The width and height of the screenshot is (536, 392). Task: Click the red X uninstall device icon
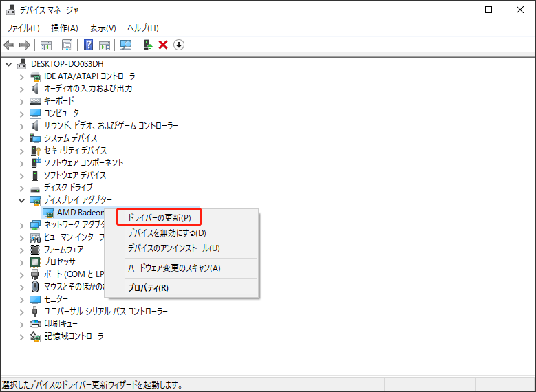click(x=163, y=45)
